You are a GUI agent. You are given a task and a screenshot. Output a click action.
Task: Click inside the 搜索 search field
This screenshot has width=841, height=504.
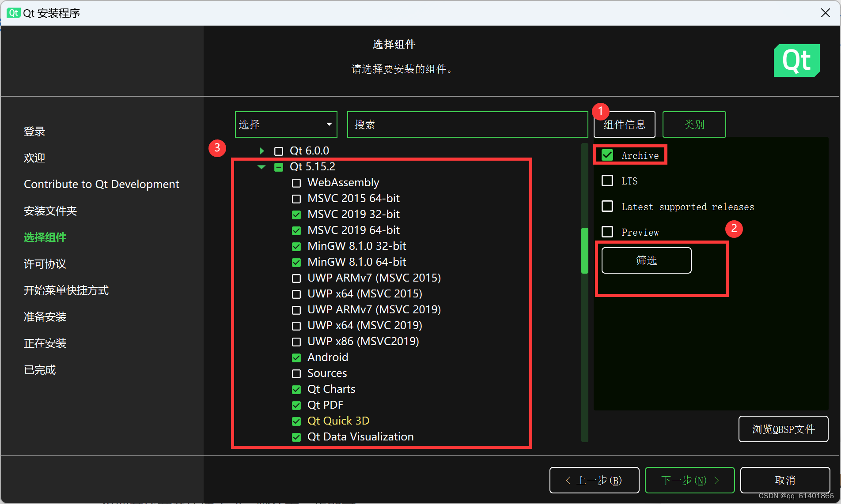click(x=467, y=124)
